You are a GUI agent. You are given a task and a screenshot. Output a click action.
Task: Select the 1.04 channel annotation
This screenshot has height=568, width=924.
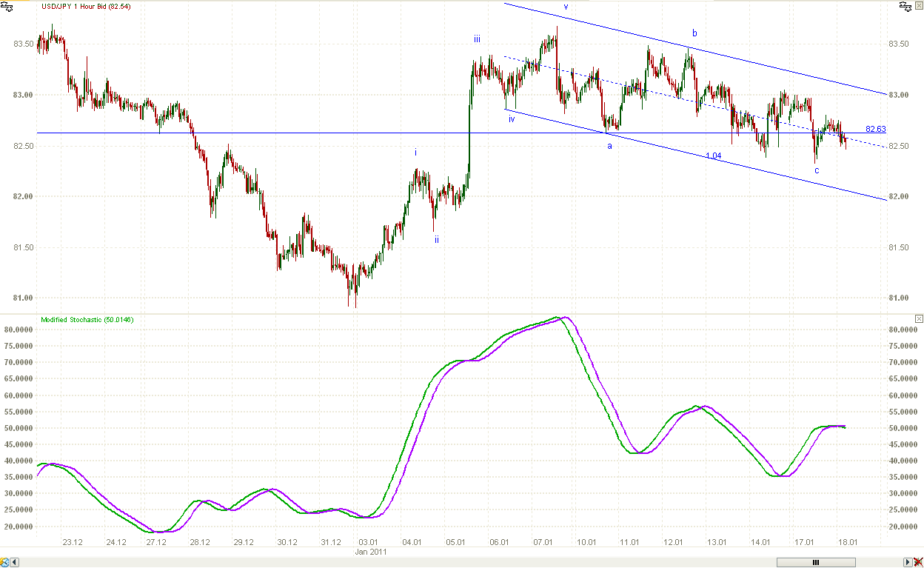[714, 156]
